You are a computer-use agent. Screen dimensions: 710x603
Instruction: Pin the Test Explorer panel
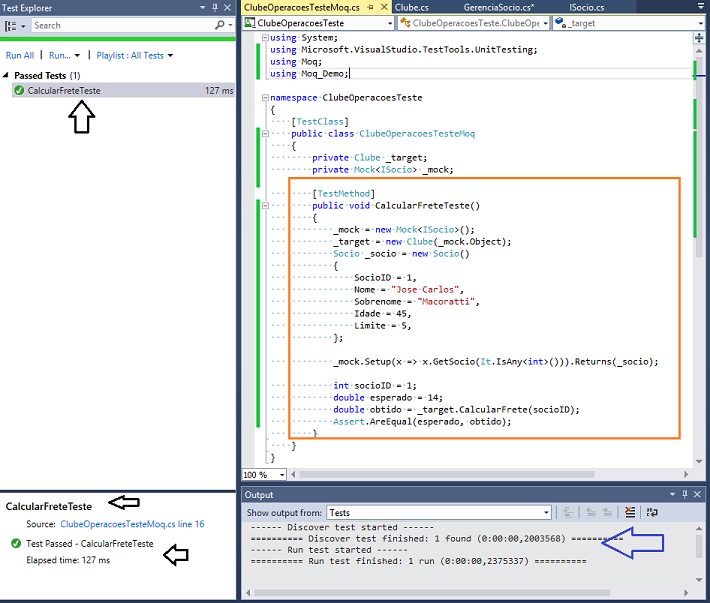point(215,8)
